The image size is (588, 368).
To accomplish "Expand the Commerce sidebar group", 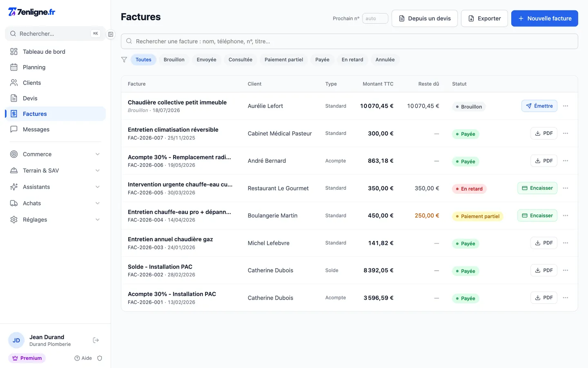I will pos(55,154).
